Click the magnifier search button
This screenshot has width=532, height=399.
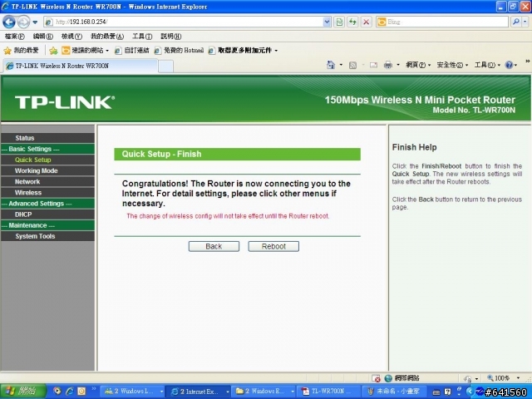pos(516,22)
